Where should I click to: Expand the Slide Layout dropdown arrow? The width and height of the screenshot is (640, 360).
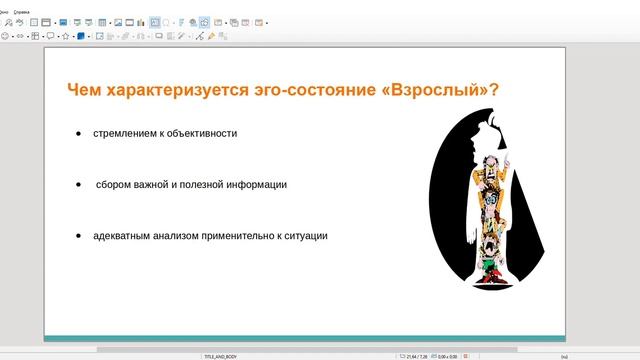267,23
